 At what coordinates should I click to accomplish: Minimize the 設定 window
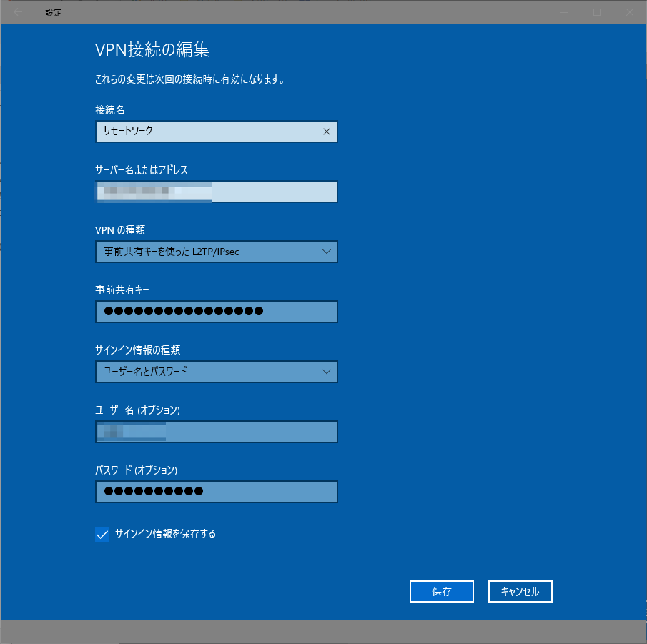point(564,12)
